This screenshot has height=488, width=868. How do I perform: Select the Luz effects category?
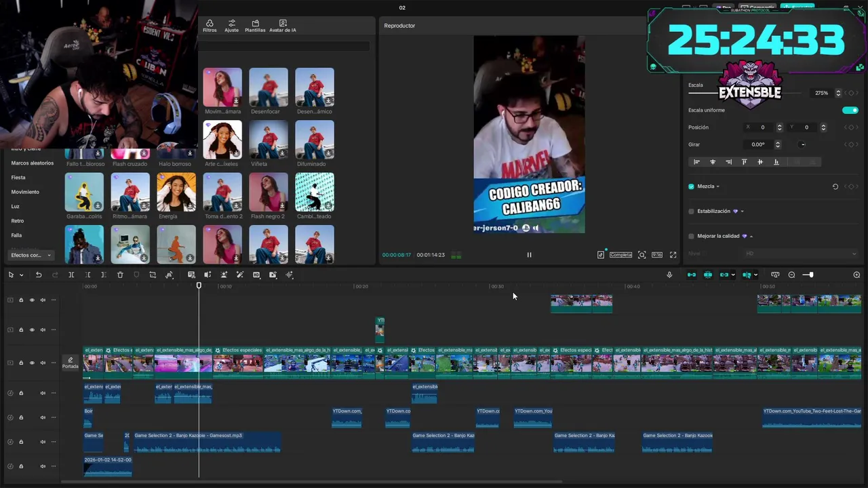coord(15,206)
